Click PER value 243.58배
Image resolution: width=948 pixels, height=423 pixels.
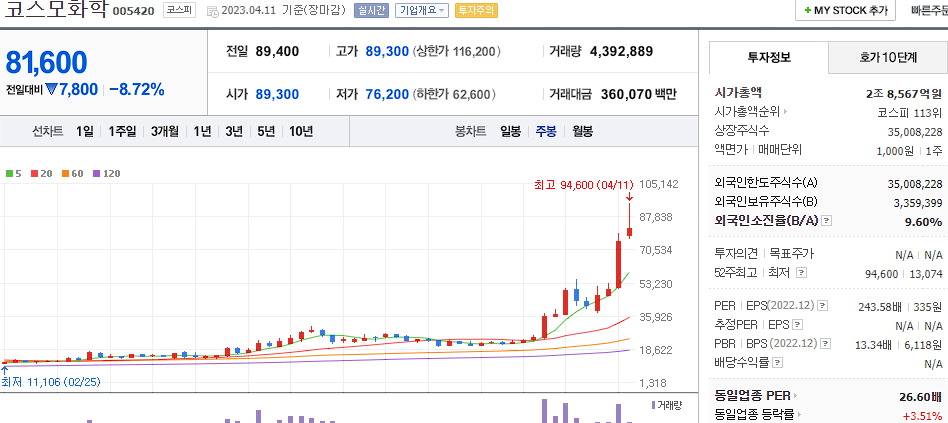tap(881, 307)
